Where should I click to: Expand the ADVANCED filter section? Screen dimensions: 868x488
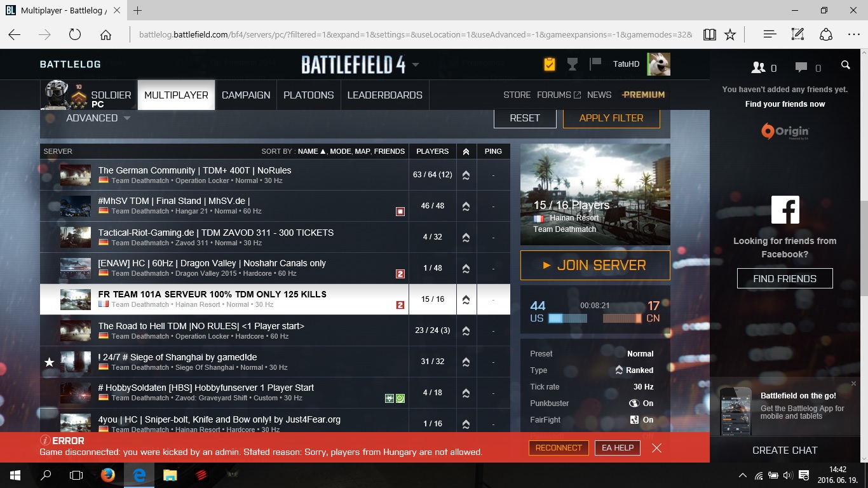tap(98, 118)
